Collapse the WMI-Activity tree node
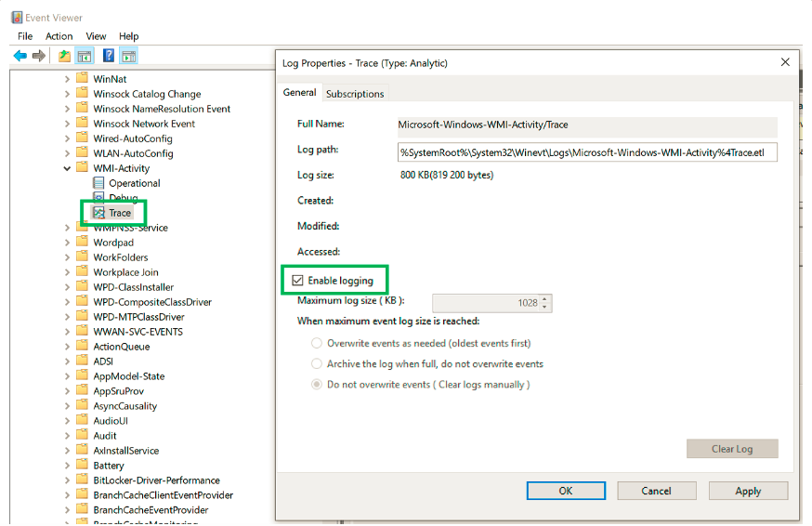Viewport: 812px width, 526px height. click(67, 168)
